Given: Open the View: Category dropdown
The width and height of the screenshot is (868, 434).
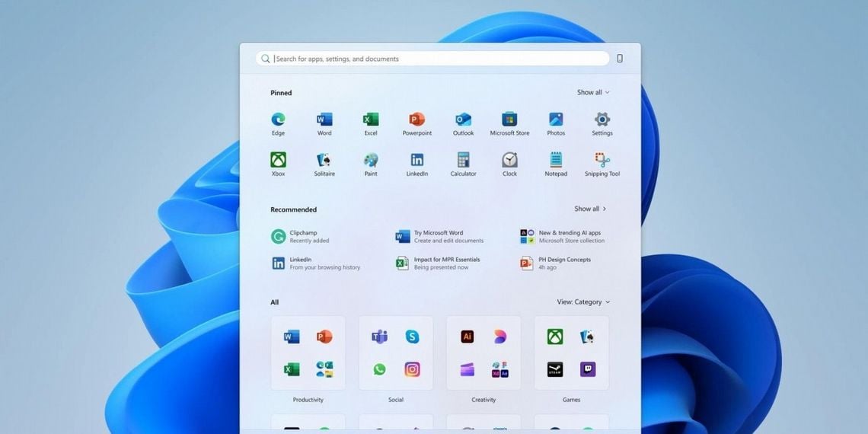Looking at the screenshot, I should pos(583,302).
